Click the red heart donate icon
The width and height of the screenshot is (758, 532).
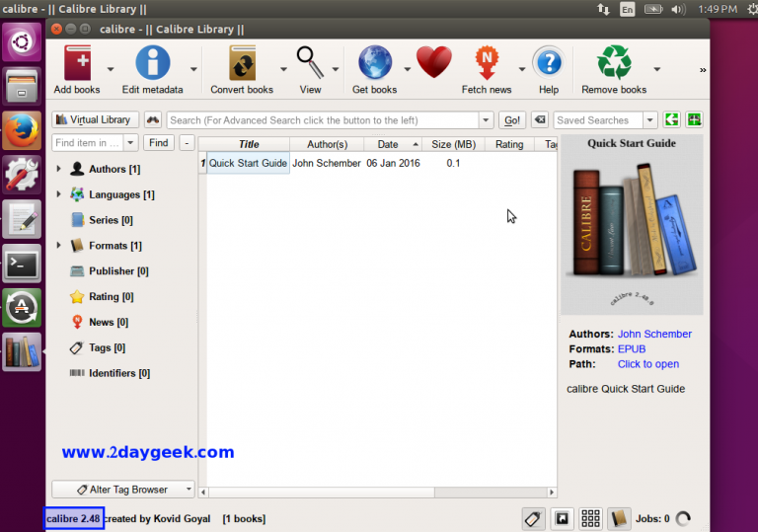[x=433, y=62]
